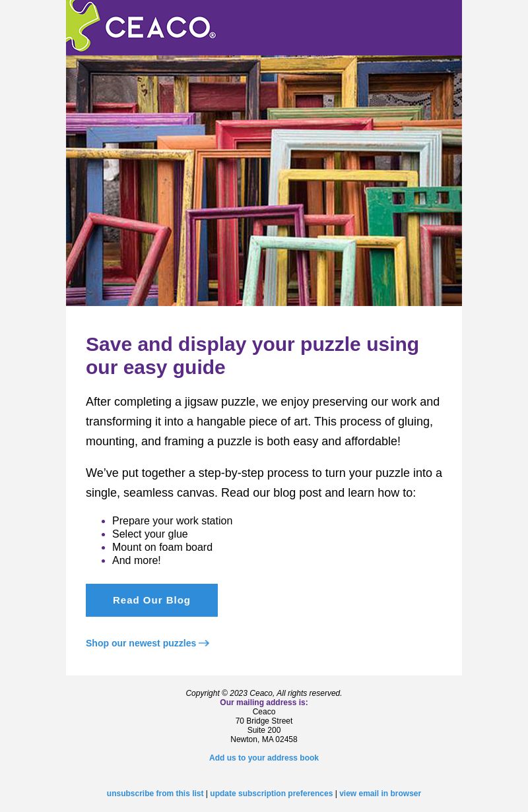Click the Read Our Blog button
This screenshot has width=528, height=812.
[152, 600]
